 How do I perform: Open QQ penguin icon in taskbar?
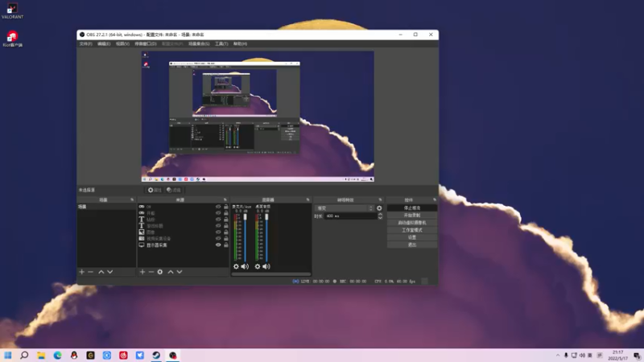[x=74, y=355]
